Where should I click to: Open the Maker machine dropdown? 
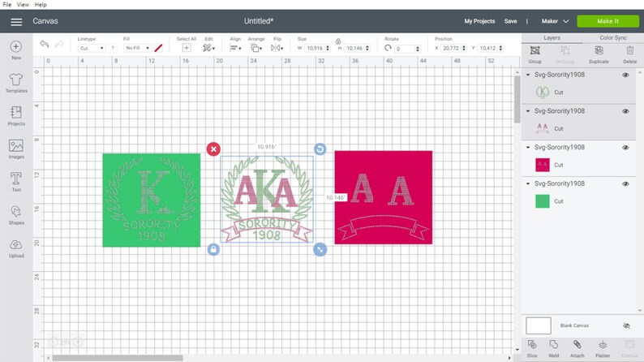coord(555,21)
